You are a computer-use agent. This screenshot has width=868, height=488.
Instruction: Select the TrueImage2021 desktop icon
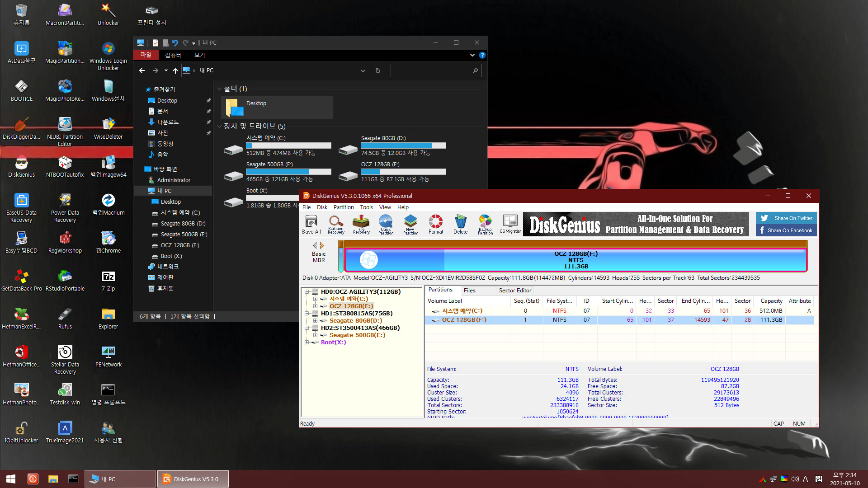(65, 432)
